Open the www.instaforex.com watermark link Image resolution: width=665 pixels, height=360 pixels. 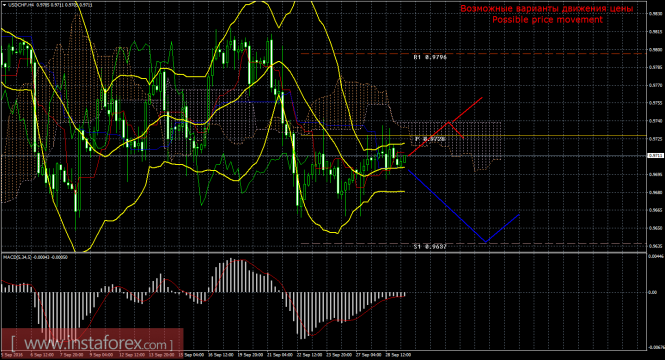tap(92, 343)
